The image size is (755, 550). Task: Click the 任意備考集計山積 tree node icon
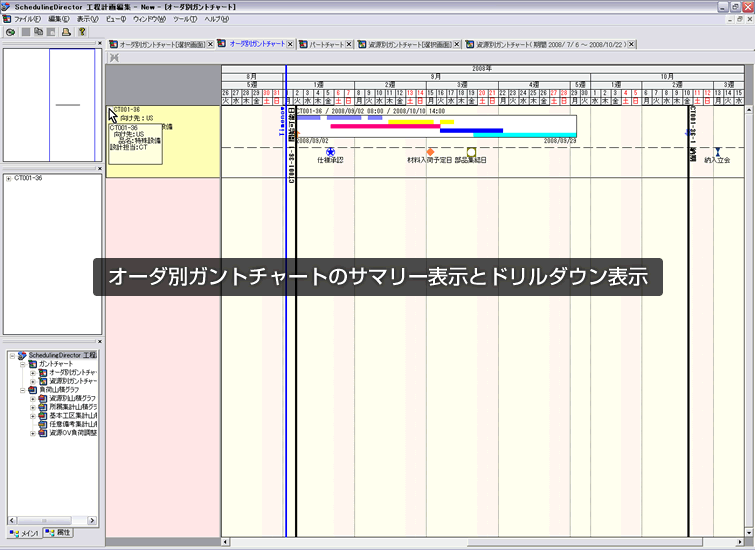43,424
